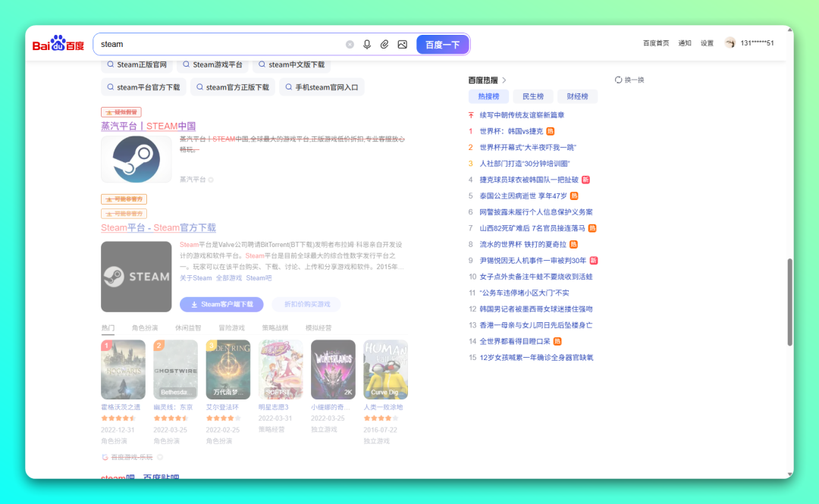Image resolution: width=819 pixels, height=504 pixels.
Task: Select suggestion 手机steam官网入口
Action: coord(322,87)
